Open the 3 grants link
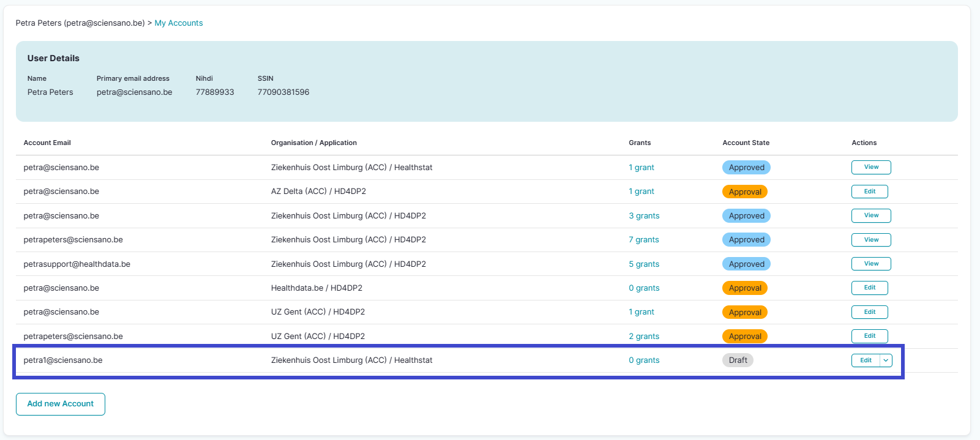 coord(643,216)
